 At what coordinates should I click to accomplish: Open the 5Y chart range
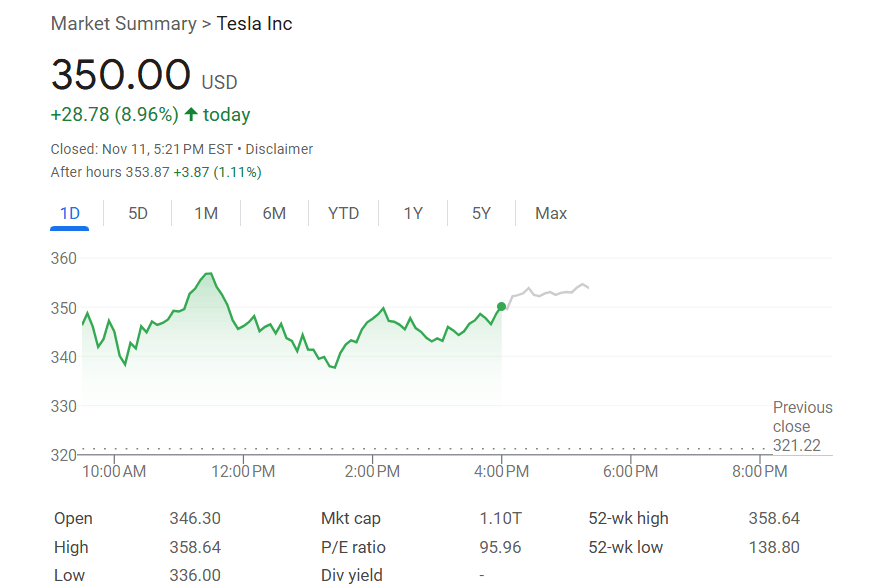(x=482, y=213)
